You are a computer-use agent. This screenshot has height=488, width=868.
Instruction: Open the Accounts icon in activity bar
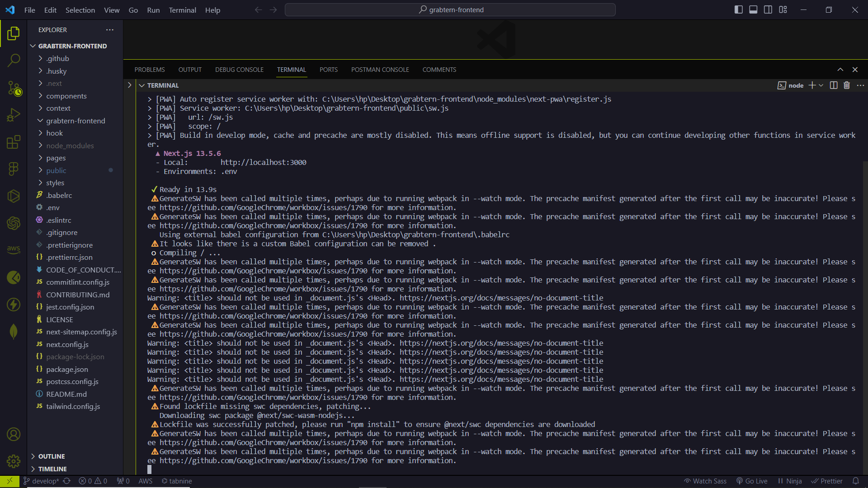click(14, 434)
